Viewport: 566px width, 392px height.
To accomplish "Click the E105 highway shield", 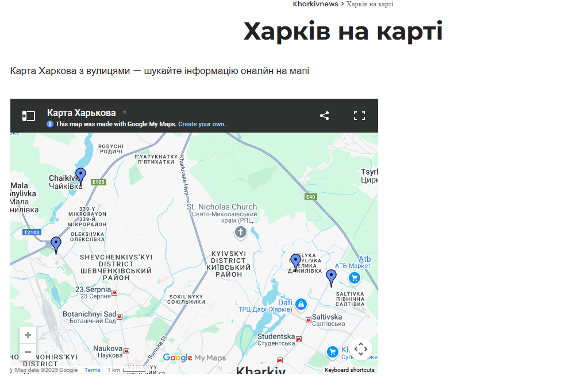I will pyautogui.click(x=98, y=182).
